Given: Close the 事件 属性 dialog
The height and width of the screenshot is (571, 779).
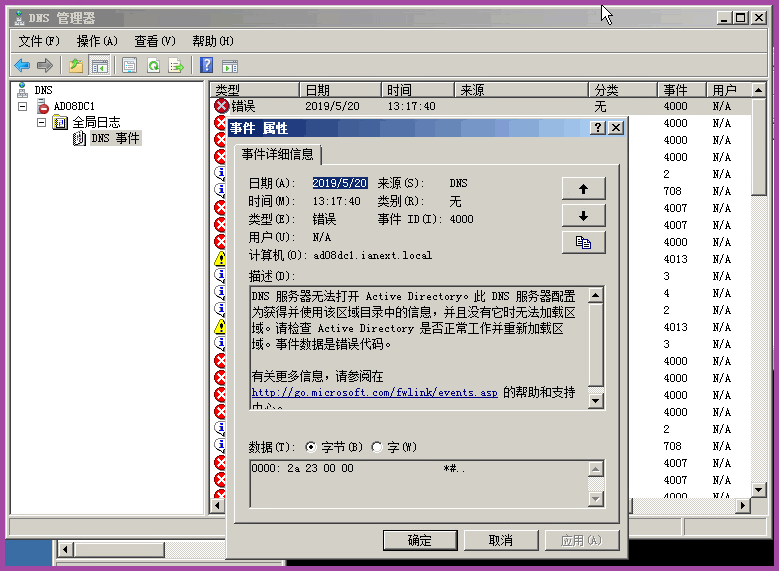Looking at the screenshot, I should click(616, 128).
